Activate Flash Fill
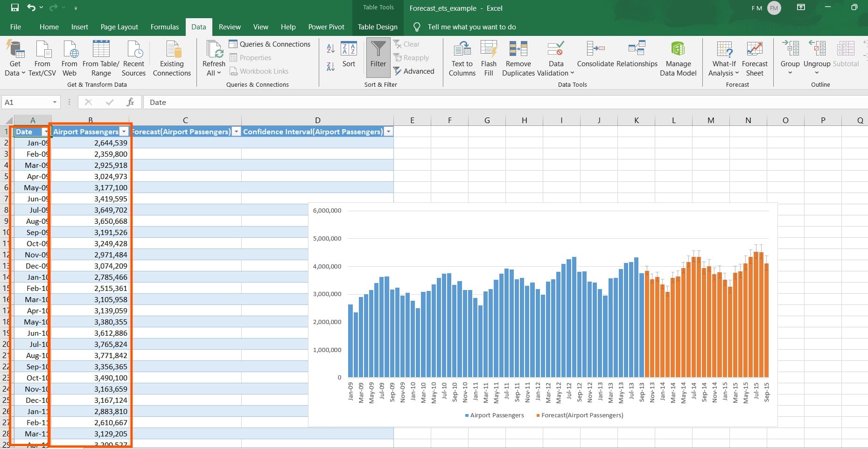 coord(489,57)
